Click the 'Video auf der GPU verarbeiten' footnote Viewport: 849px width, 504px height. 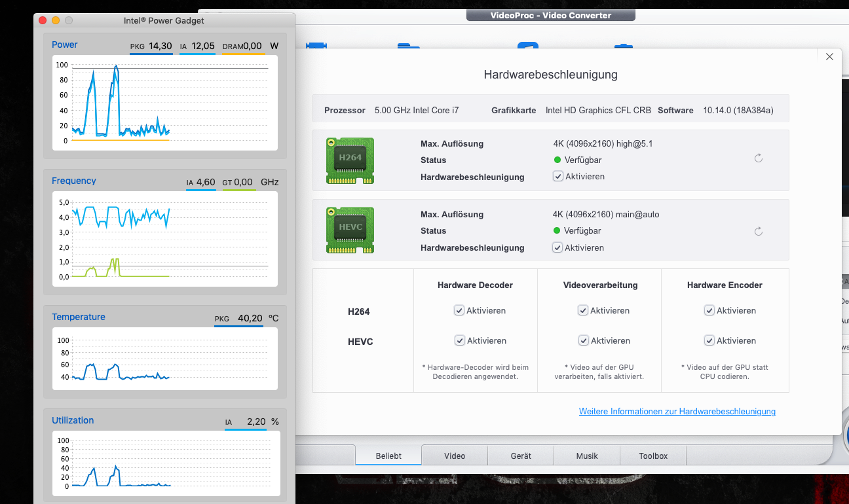(599, 372)
